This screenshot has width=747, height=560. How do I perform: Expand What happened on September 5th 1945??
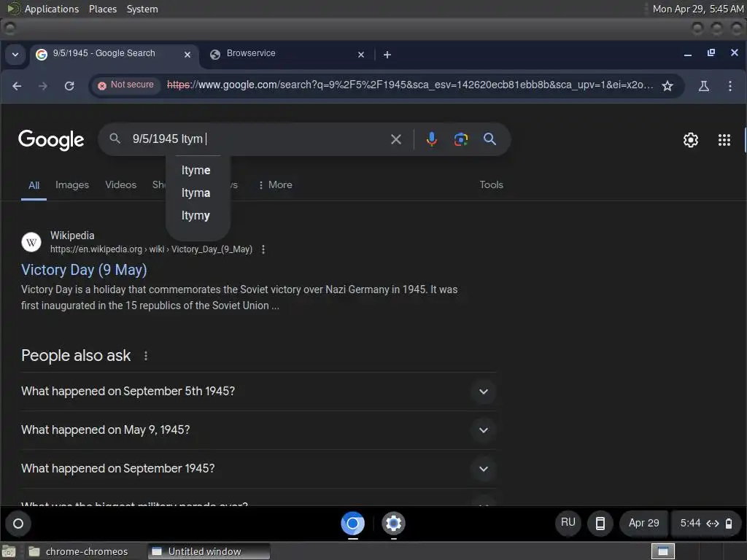pos(259,392)
